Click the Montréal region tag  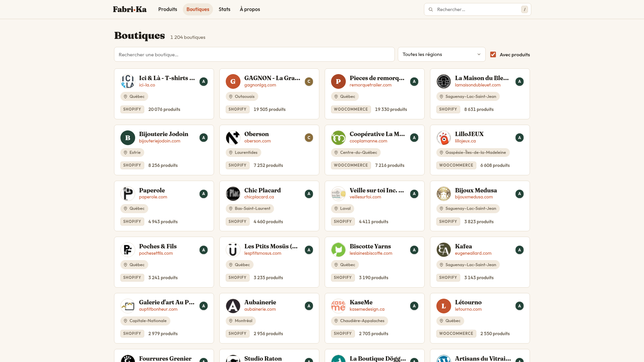[240, 321]
